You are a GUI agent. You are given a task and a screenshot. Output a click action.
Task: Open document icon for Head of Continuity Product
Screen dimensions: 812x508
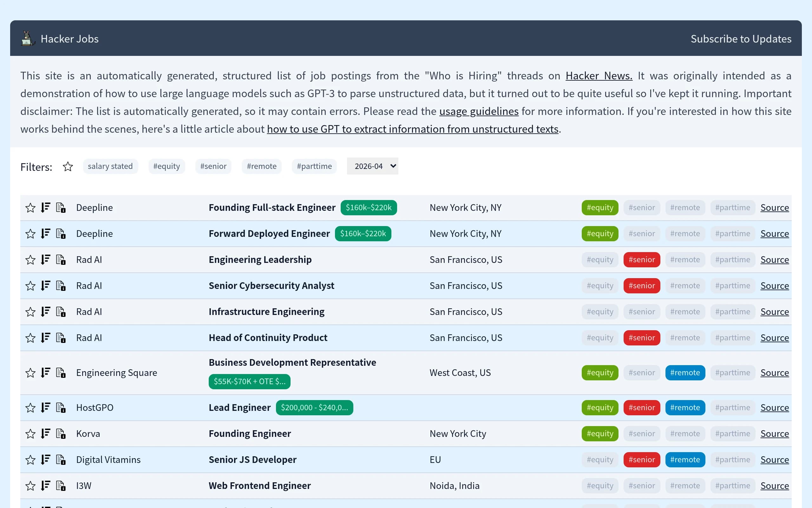tap(61, 338)
